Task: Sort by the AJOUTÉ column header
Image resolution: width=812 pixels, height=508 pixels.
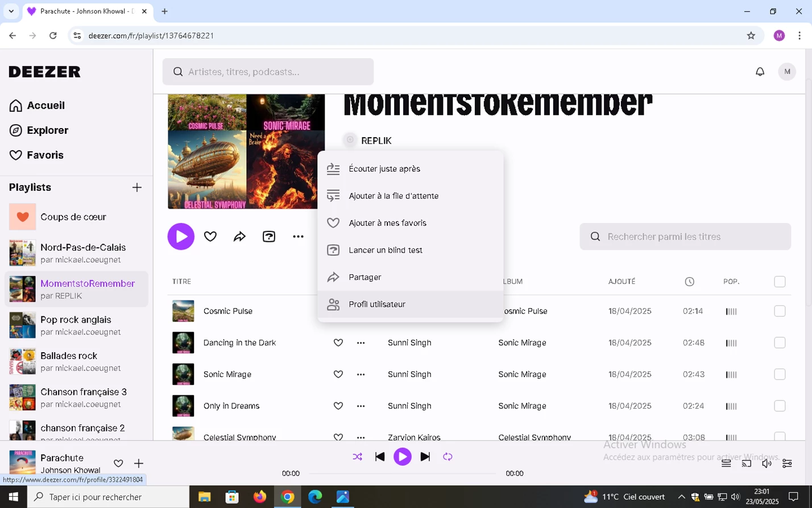Action: click(622, 282)
